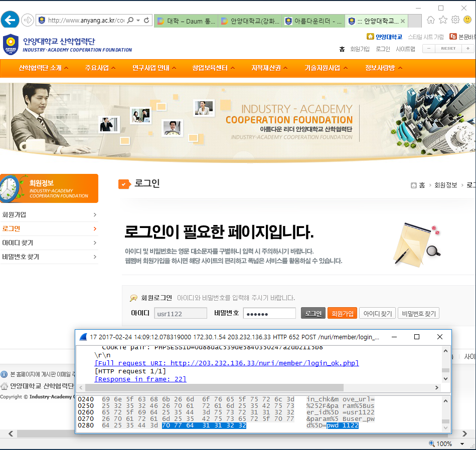Expand the 주요사업 menu
The image size is (476, 450).
tap(100, 68)
